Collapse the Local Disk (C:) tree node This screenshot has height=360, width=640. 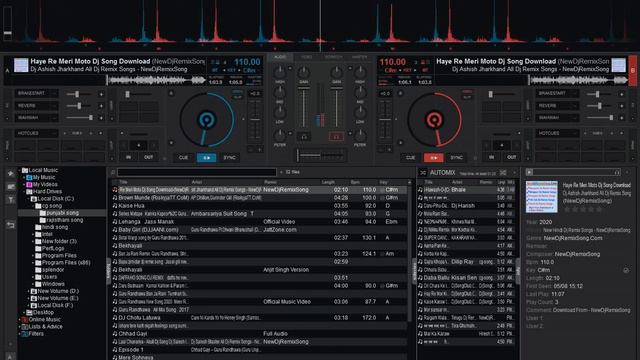(x=29, y=199)
